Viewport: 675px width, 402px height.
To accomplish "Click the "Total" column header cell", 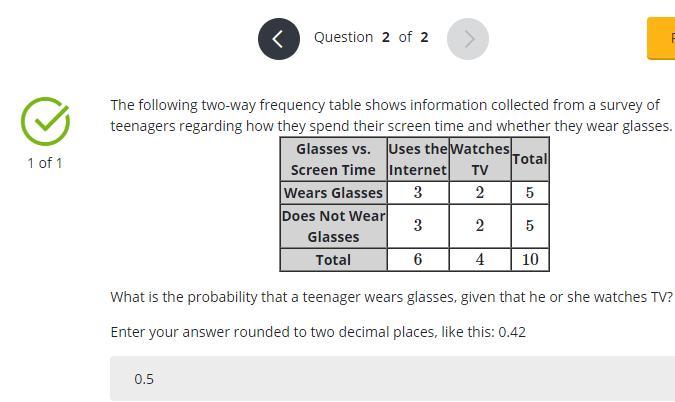I will (x=529, y=159).
